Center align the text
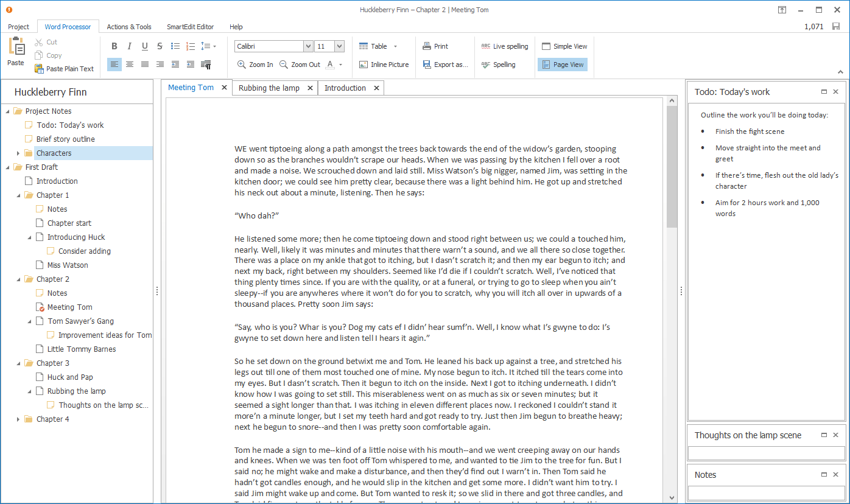This screenshot has width=850, height=504. coord(130,65)
